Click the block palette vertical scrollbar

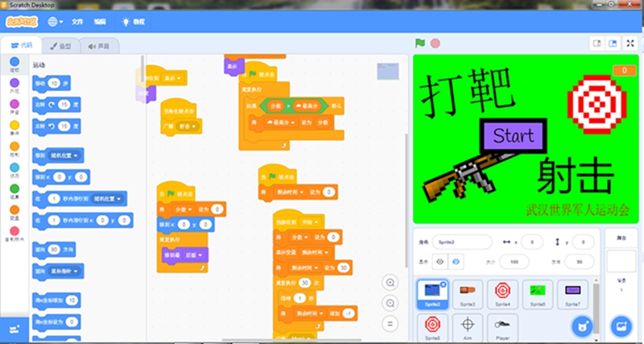142,70
